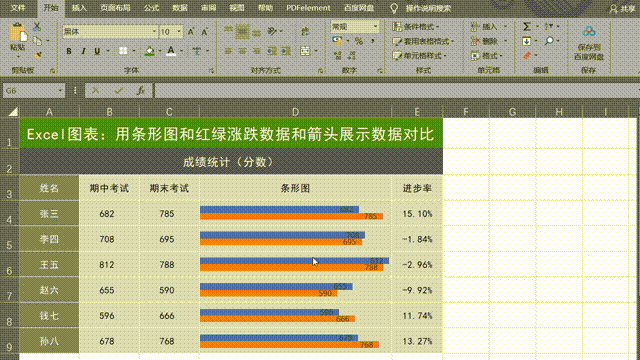Toggle Underline formatting
Viewport: 640px width, 360px height.
coord(97,51)
